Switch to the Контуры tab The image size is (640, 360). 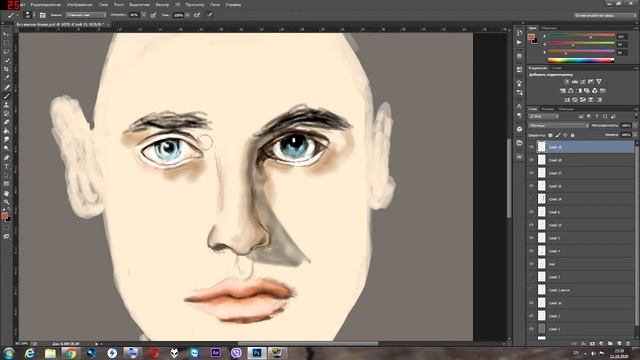tap(566, 109)
